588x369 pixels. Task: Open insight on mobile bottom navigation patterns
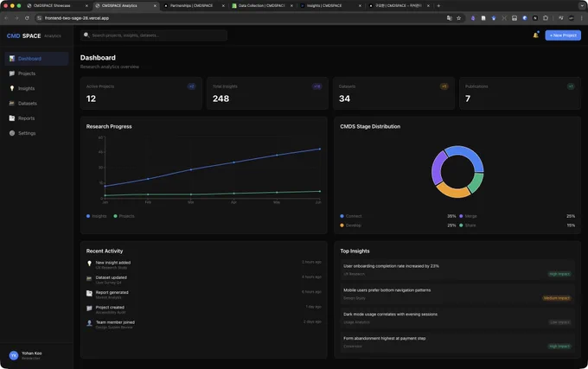coord(457,294)
